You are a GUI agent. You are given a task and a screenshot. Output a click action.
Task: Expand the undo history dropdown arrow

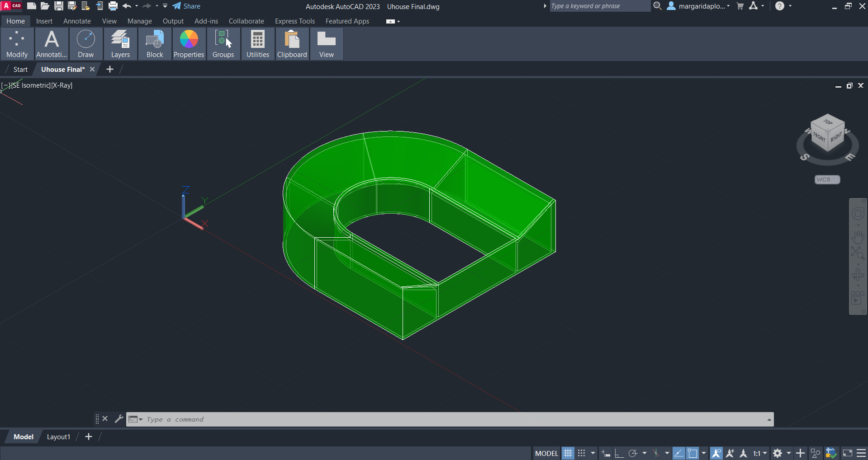point(137,6)
